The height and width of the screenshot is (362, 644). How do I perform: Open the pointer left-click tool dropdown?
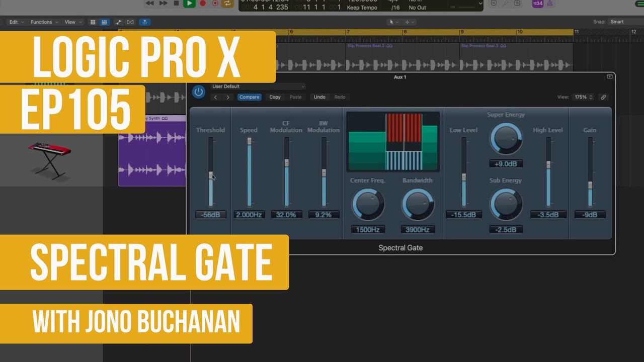[x=394, y=22]
